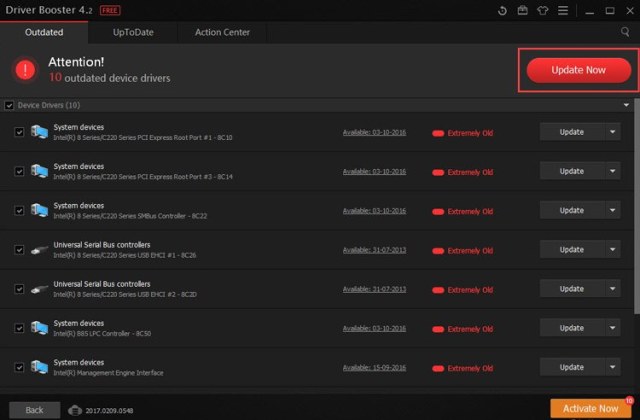Uncheck the Device Drivers select-all checkbox
Image resolution: width=640 pixels, height=420 pixels.
(x=10, y=105)
